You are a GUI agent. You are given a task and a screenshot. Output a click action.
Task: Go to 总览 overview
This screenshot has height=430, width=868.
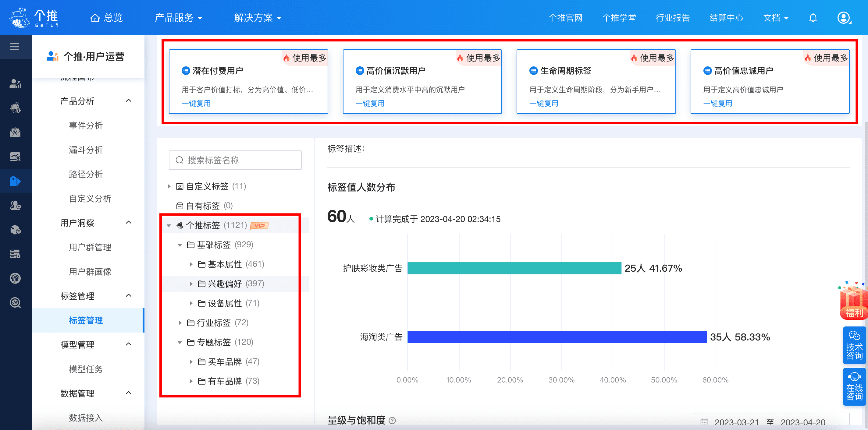click(106, 17)
